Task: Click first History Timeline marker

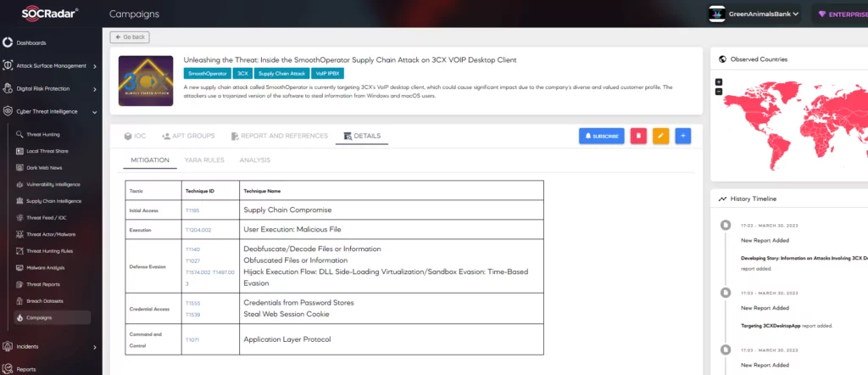Action: pos(725,225)
